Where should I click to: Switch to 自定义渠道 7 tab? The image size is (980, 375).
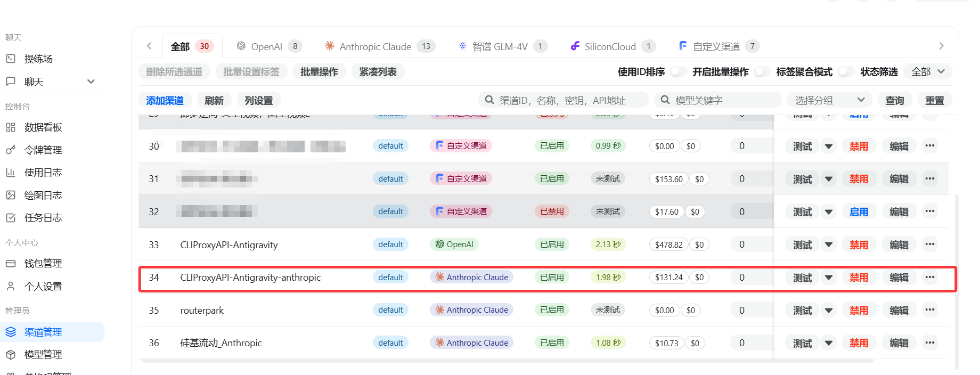[719, 46]
